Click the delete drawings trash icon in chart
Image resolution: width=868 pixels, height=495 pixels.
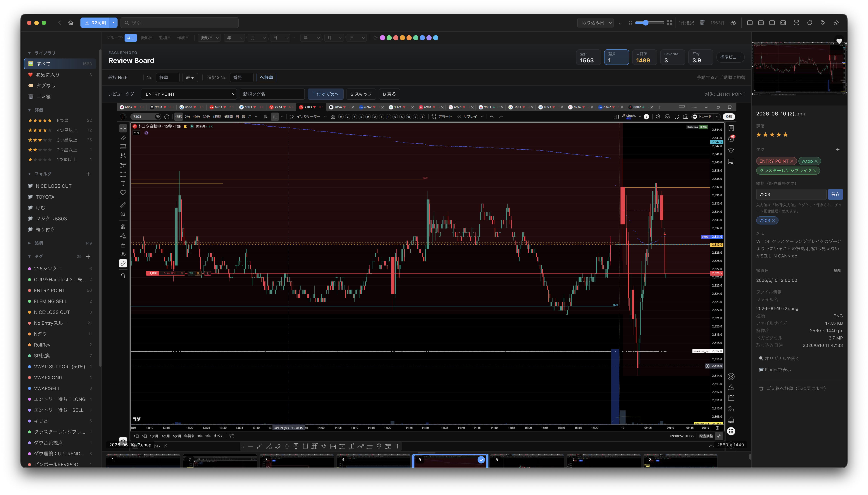[123, 276]
